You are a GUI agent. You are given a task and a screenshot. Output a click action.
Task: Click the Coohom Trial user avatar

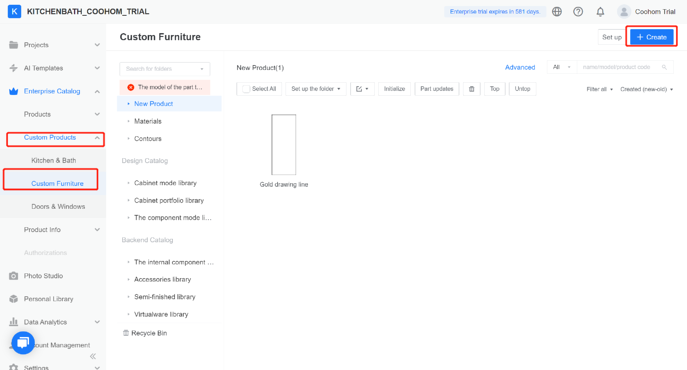pos(624,12)
